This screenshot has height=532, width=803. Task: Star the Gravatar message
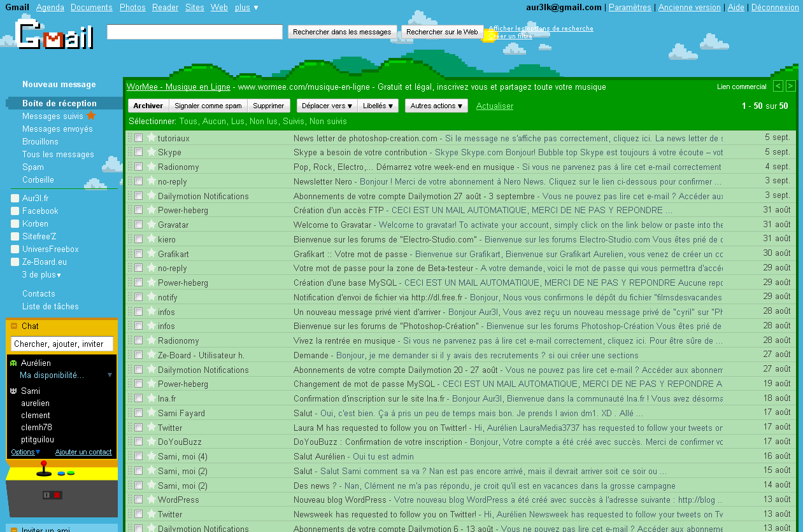(x=151, y=225)
